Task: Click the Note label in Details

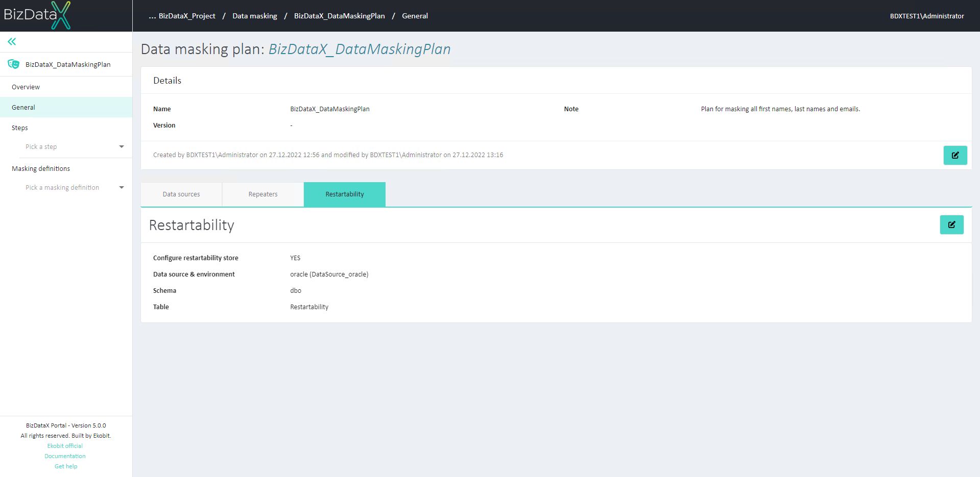Action: tap(571, 109)
